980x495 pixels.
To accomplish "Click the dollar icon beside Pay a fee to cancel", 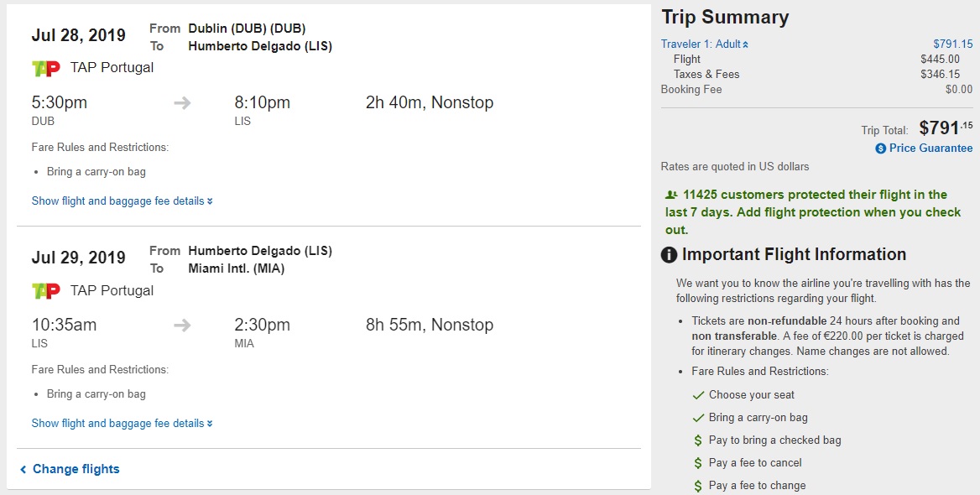I will point(698,463).
